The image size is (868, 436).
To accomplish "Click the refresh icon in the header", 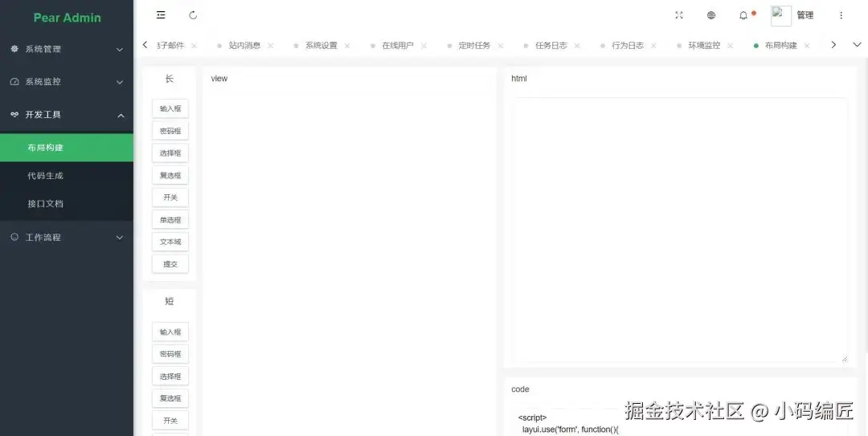I will (x=193, y=15).
